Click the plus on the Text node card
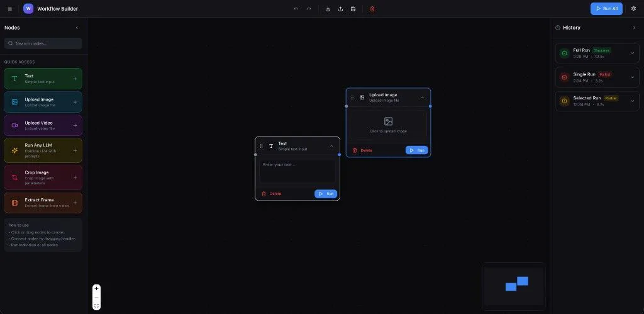Image resolution: width=644 pixels, height=314 pixels. pyautogui.click(x=75, y=79)
